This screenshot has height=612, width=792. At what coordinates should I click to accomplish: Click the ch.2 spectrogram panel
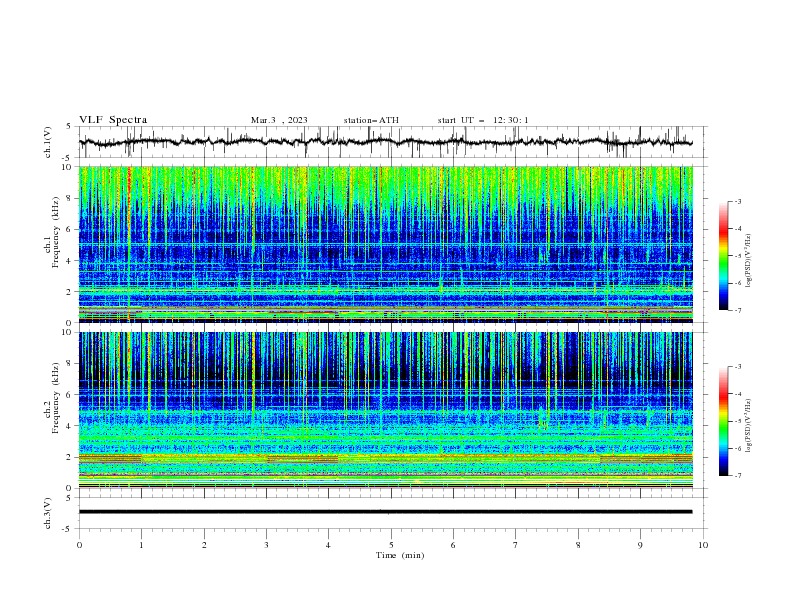click(386, 410)
